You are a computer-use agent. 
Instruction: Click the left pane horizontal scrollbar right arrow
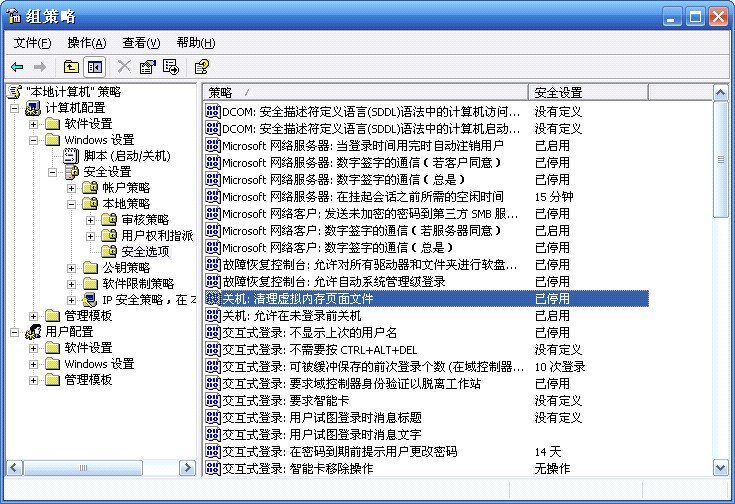(188, 467)
